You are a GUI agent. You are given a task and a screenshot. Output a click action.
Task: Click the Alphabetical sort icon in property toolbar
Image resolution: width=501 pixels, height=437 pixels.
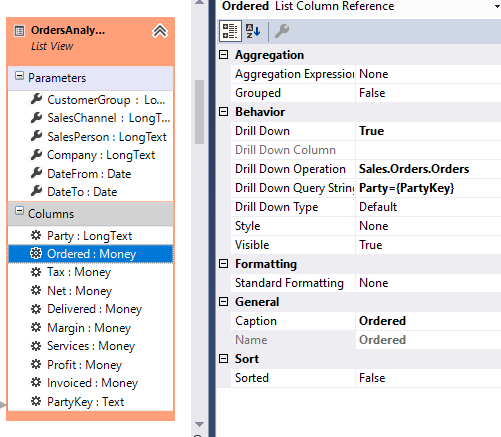[253, 31]
